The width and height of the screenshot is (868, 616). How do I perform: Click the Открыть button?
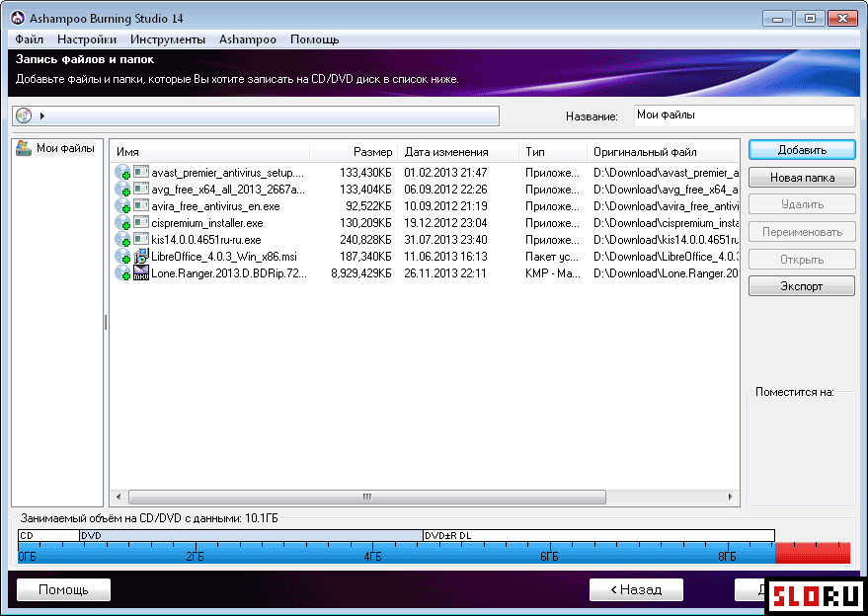coord(802,259)
